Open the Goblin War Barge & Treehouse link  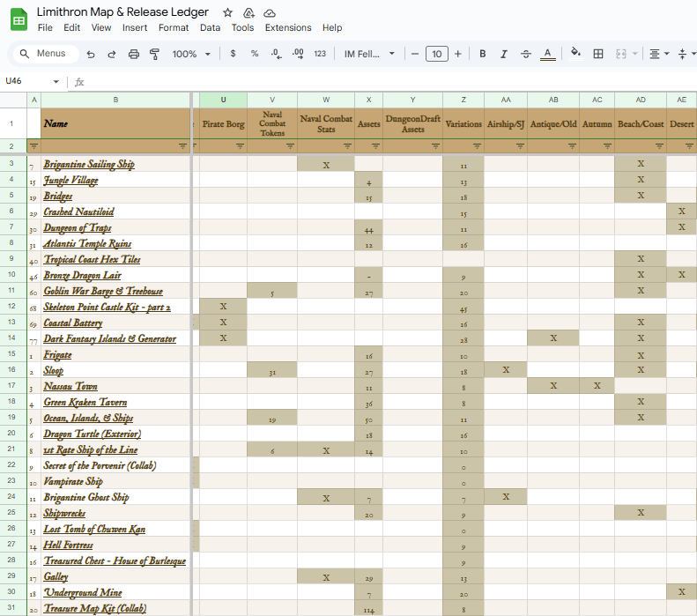coord(103,291)
